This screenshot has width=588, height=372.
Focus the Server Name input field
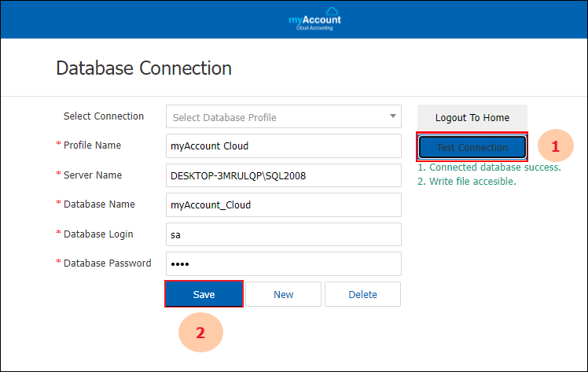[x=284, y=175]
